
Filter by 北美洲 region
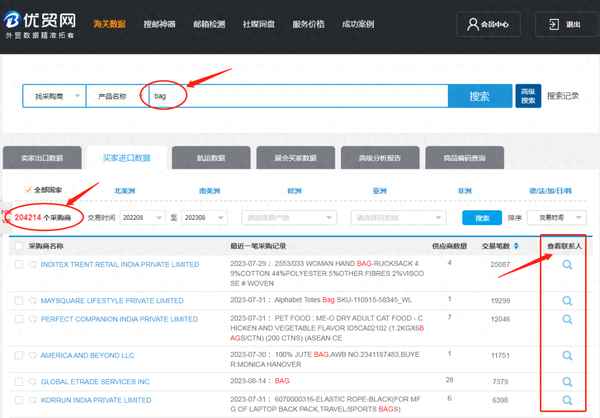[x=125, y=190]
